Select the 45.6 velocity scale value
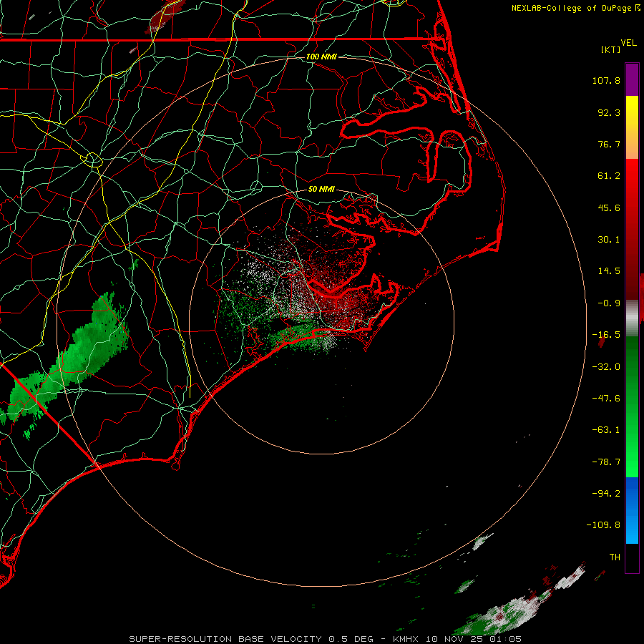 tap(609, 208)
